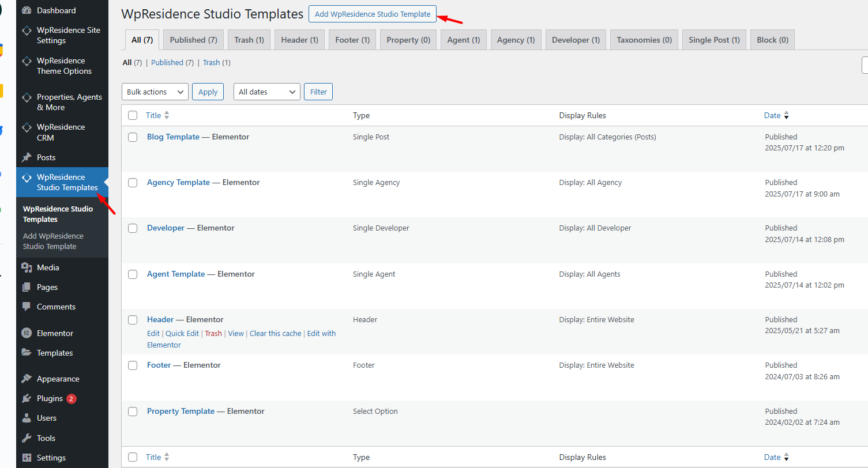Check the Agent Template row checkbox
Viewport: 868px width, 468px height.
[133, 274]
